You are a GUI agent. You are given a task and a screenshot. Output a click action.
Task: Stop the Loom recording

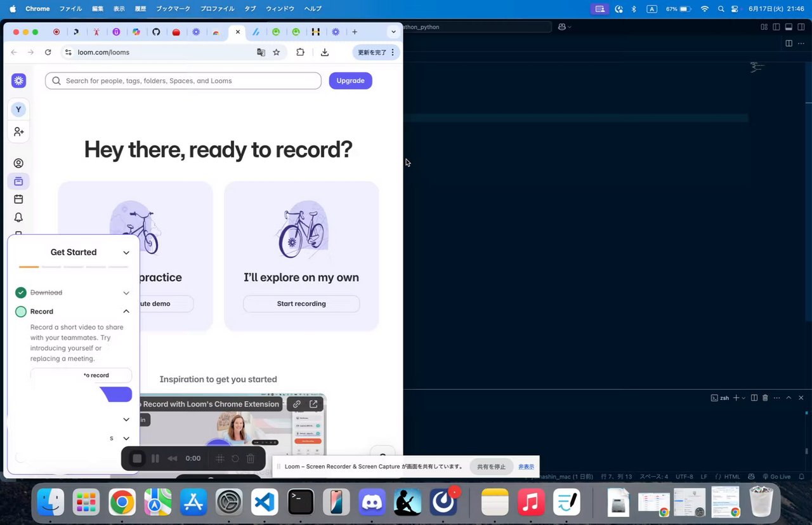point(137,458)
